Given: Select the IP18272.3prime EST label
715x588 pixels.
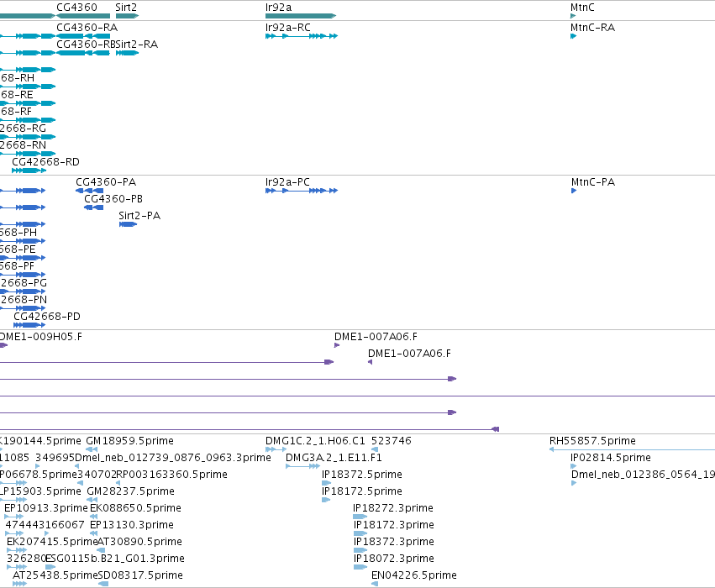Looking at the screenshot, I should tap(393, 509).
